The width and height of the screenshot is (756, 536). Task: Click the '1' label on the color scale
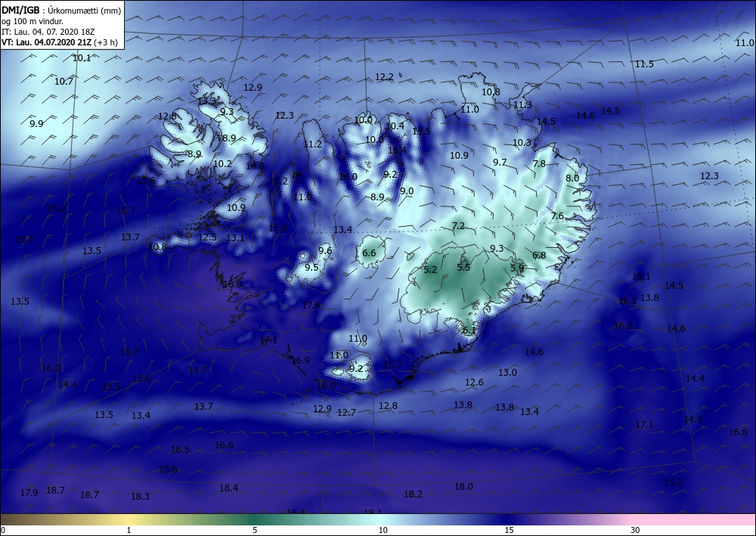[129, 530]
